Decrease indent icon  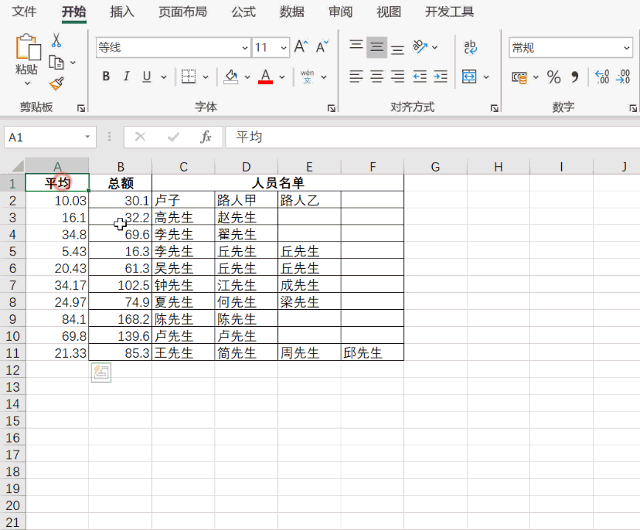420,76
